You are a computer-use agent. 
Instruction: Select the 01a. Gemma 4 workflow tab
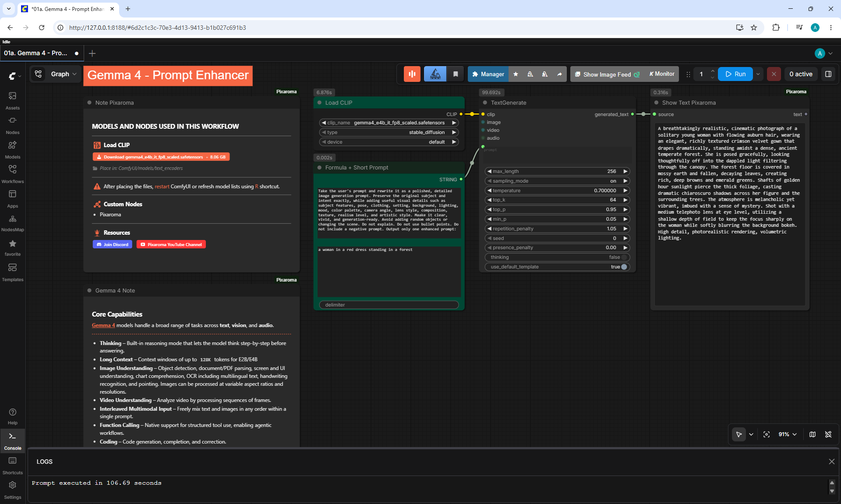(x=41, y=53)
